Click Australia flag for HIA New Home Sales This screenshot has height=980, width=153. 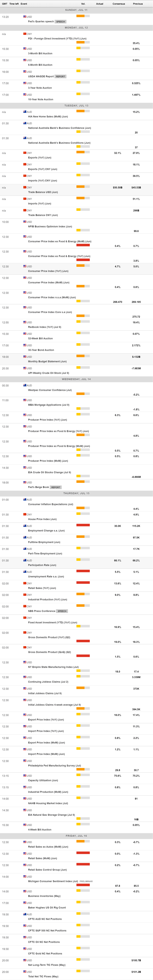tap(25, 112)
